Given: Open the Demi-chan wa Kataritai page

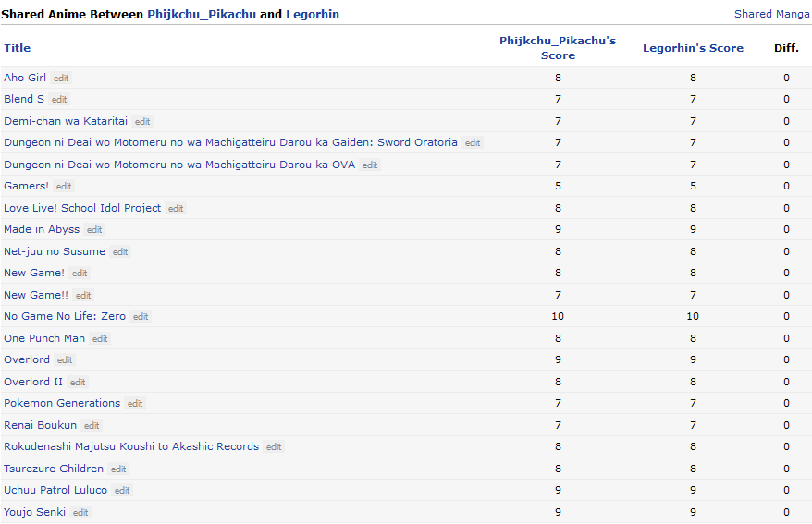Looking at the screenshot, I should tap(66, 121).
